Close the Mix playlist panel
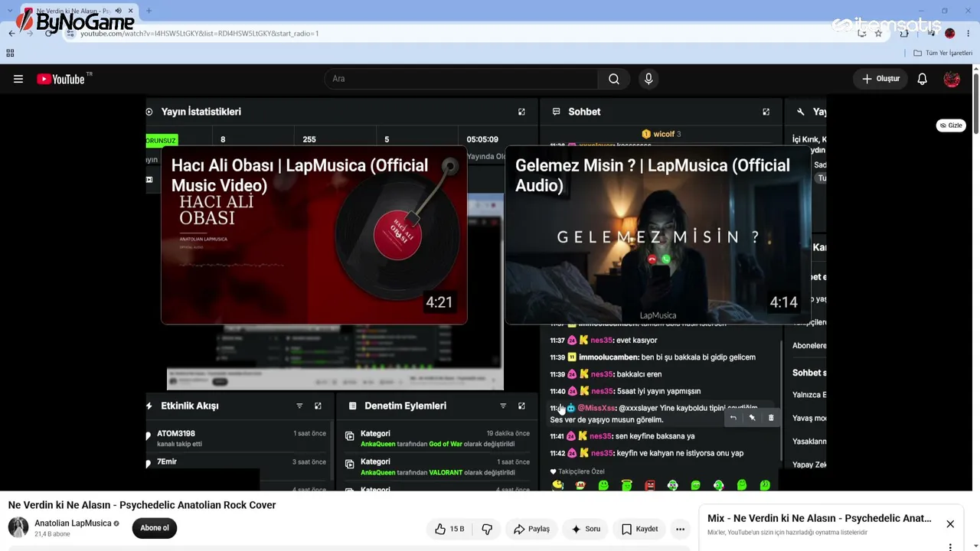The height and width of the screenshot is (551, 980). (x=950, y=524)
